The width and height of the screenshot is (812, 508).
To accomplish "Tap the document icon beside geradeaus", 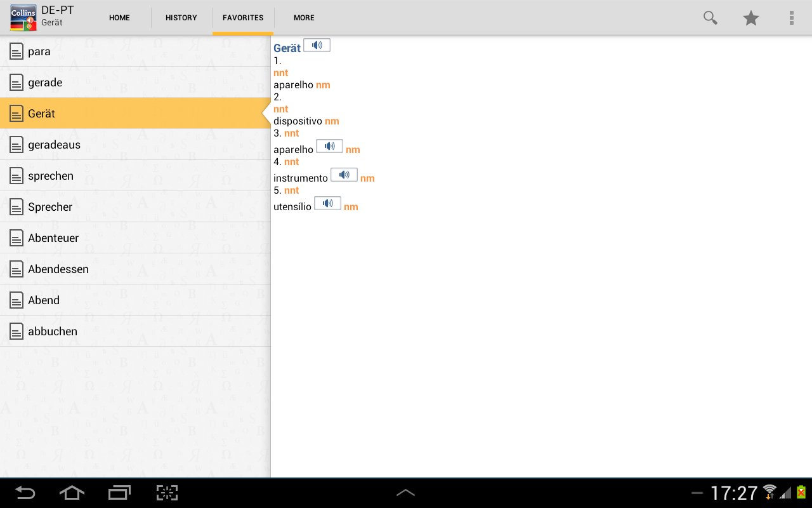I will (16, 145).
